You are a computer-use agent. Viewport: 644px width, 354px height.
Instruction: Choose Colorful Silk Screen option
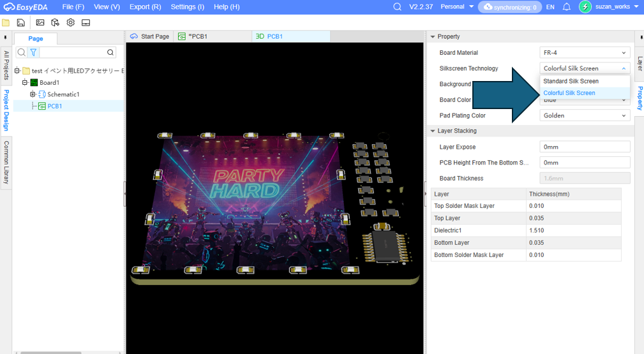click(585, 93)
